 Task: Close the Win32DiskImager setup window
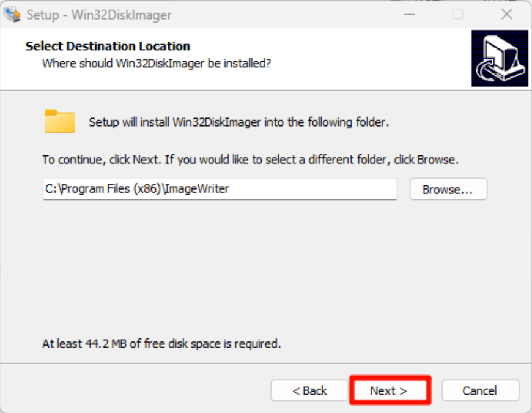[506, 14]
